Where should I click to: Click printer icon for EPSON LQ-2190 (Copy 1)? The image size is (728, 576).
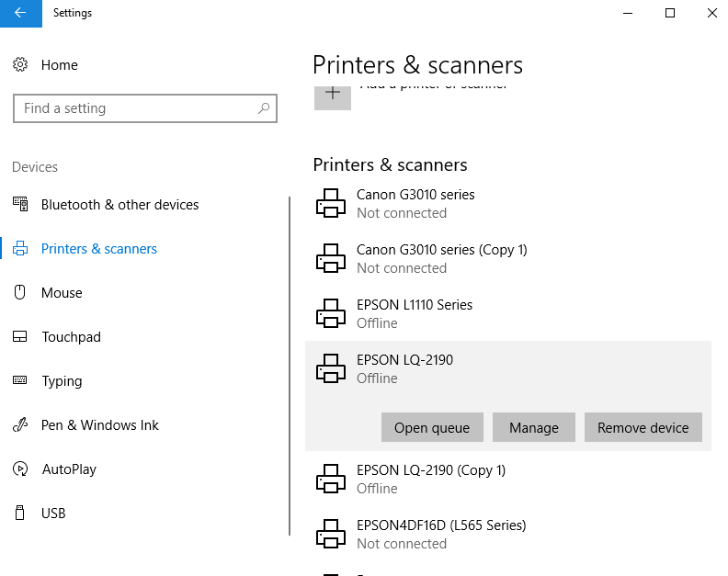click(331, 479)
